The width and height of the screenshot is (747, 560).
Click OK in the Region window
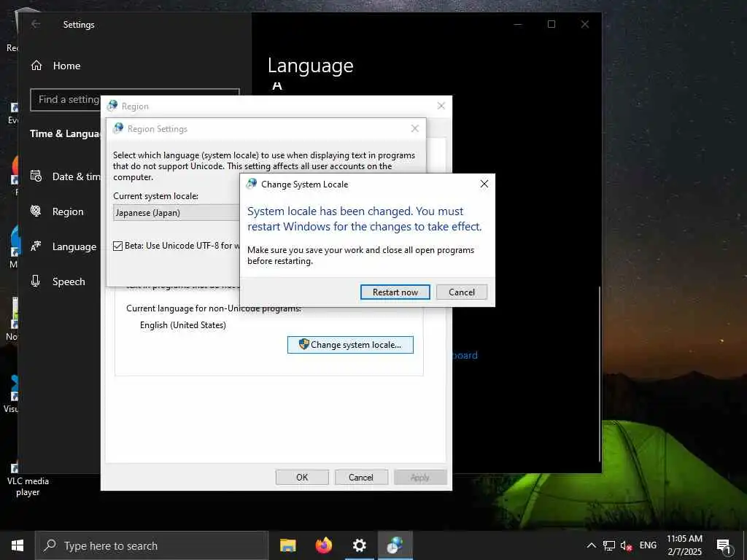point(302,477)
